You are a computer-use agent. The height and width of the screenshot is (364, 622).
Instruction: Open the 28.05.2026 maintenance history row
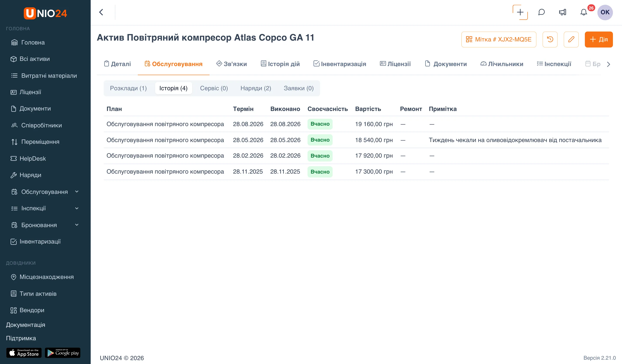pos(356,140)
